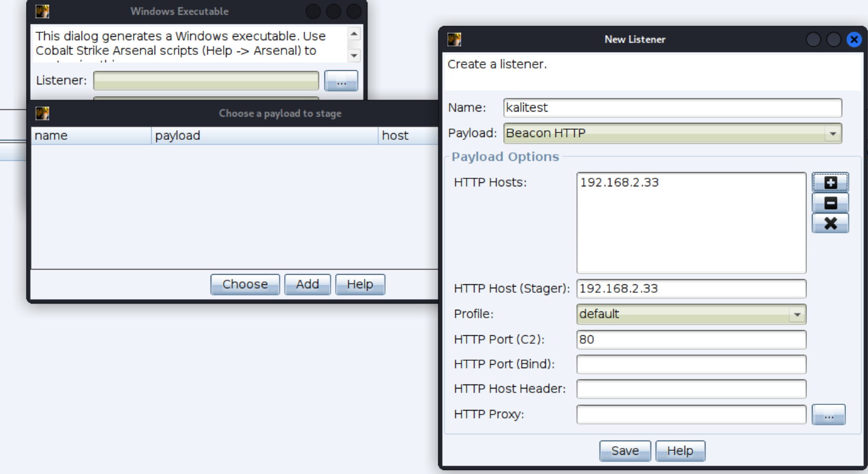This screenshot has height=474, width=868.
Task: Click the HTTP Proxy input field
Action: pos(691,414)
